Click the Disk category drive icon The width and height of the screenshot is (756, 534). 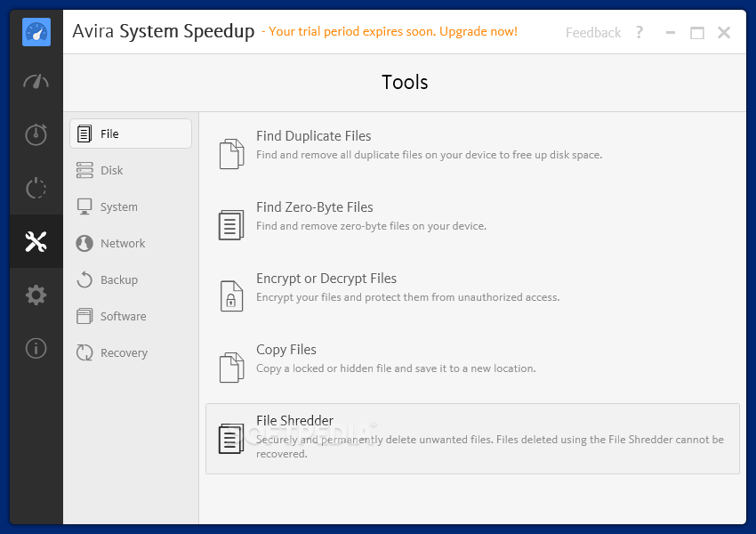[84, 170]
